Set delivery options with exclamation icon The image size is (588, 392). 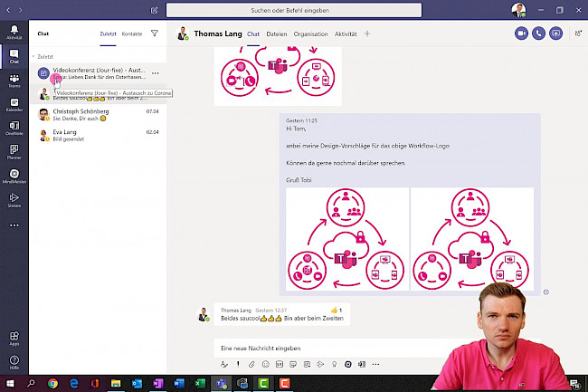(238, 364)
